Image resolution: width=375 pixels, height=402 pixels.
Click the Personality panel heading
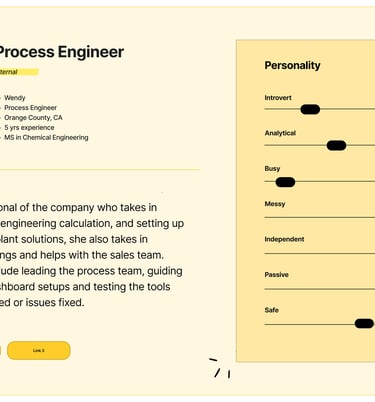(x=292, y=65)
